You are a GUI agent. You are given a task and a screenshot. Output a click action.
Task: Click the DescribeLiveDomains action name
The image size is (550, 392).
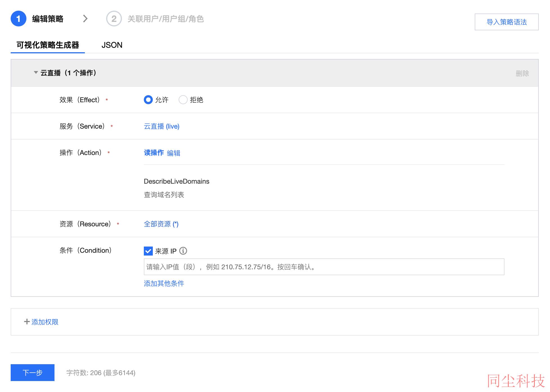(x=176, y=181)
